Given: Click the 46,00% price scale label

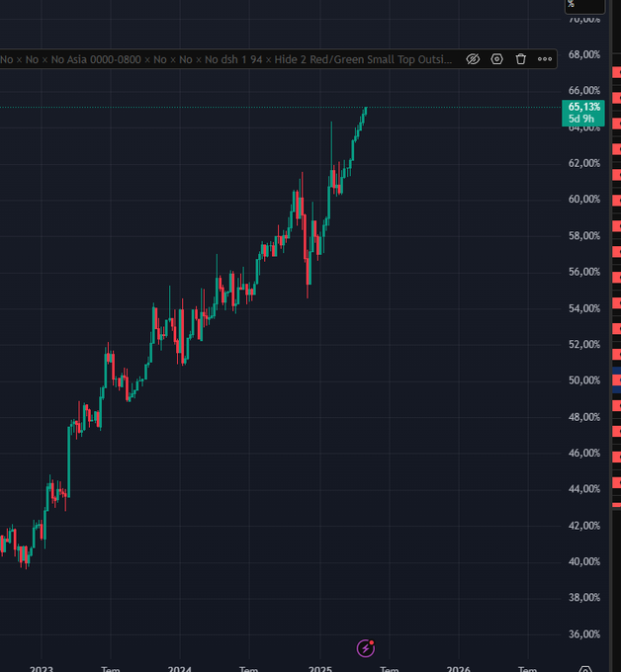Looking at the screenshot, I should [x=584, y=453].
